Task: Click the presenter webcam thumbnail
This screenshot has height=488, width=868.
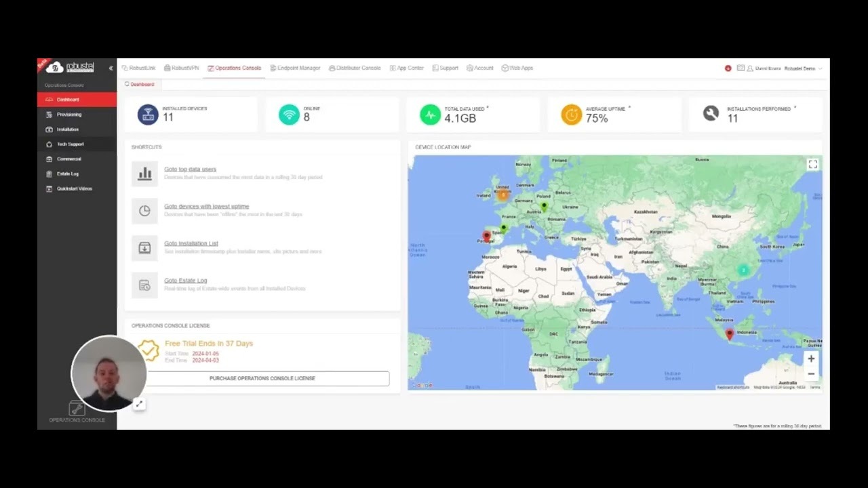Action: [x=108, y=373]
